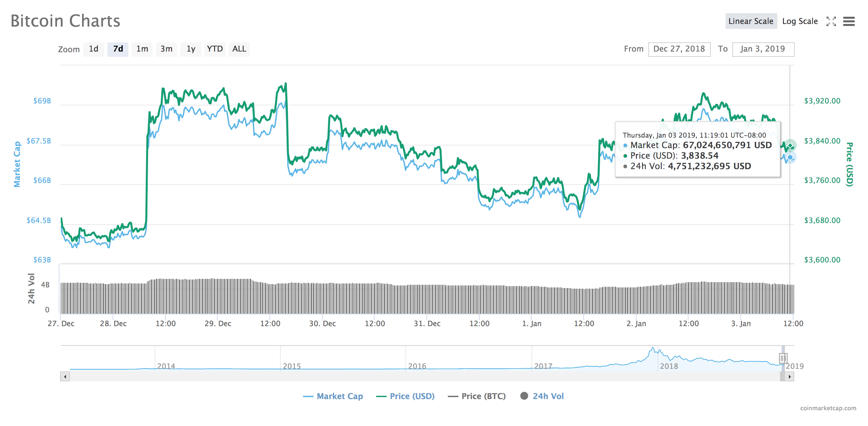Click the navigator range handle
Image resolution: width=868 pixels, height=426 pixels.
[782, 358]
